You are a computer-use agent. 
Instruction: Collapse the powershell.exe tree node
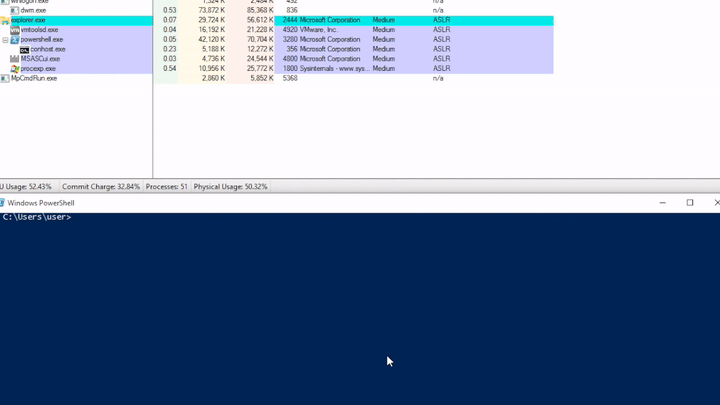pyautogui.click(x=5, y=40)
